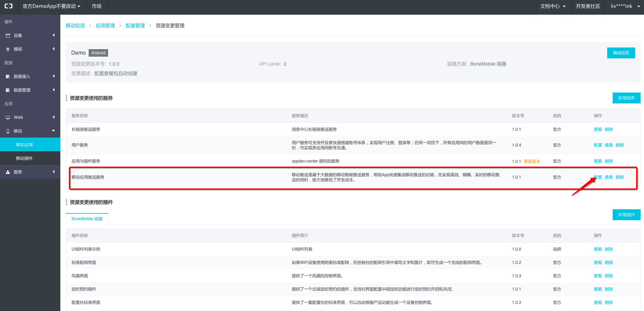The height and width of the screenshot is (311, 644).
Task: Click 删除 for 移动应用推送服务
Action: tap(619, 177)
